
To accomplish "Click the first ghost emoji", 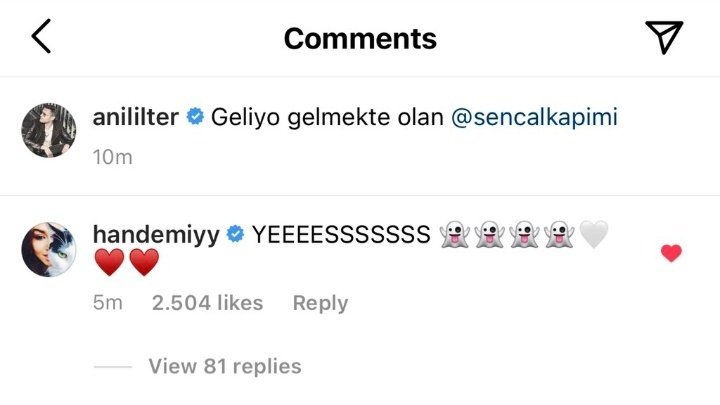I will click(x=453, y=235).
